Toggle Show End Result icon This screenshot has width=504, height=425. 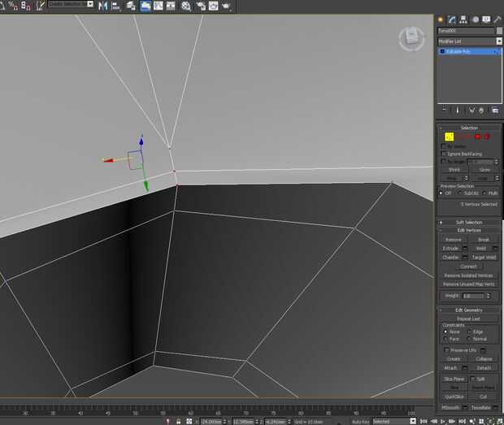click(x=458, y=110)
